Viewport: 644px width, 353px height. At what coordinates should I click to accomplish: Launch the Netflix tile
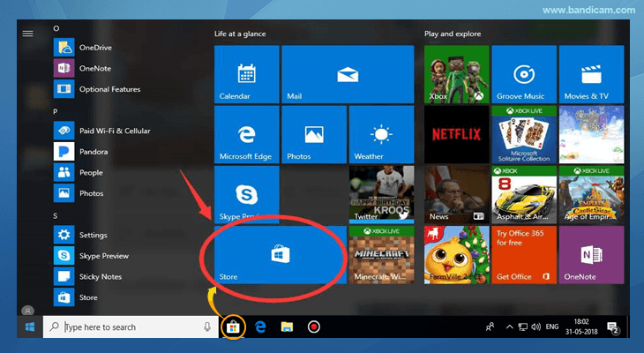[x=456, y=134]
